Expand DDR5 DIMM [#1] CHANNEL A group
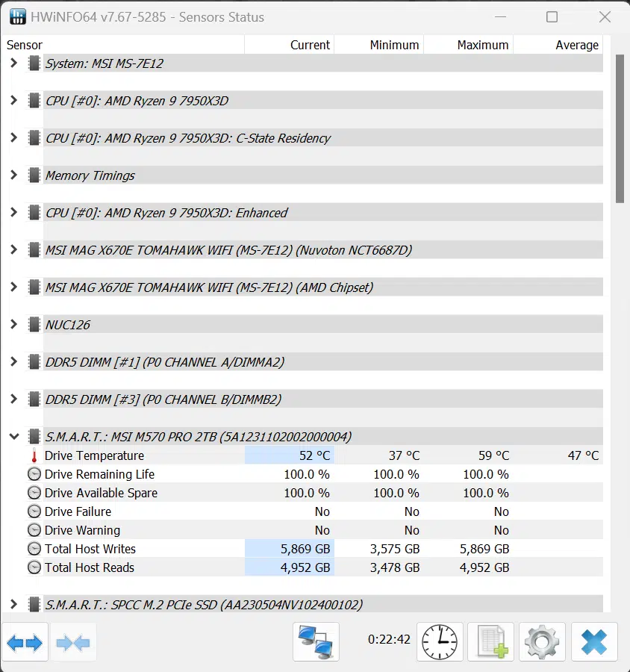The image size is (630, 672). (x=13, y=362)
